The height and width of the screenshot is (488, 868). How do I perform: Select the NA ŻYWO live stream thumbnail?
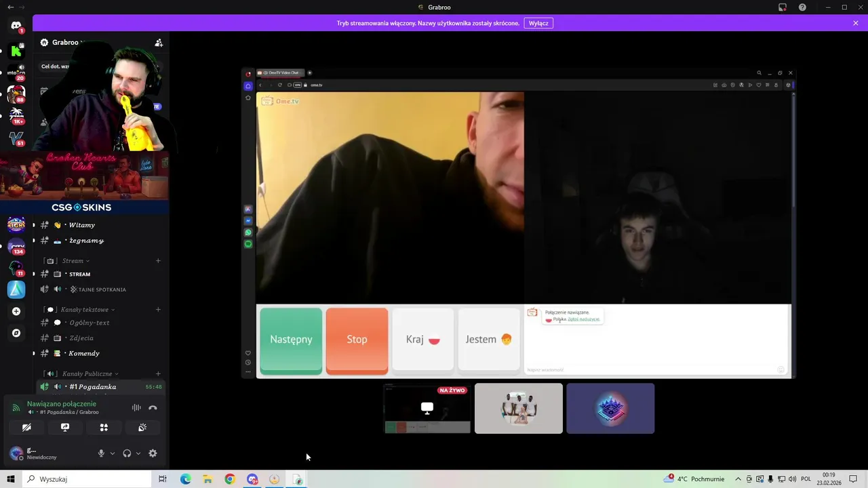(427, 408)
